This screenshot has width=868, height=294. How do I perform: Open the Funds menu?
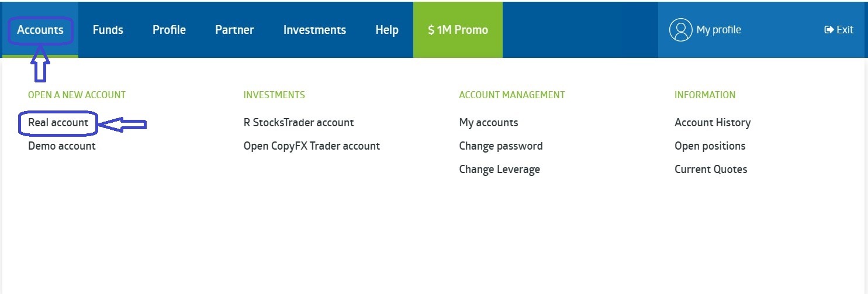point(108,30)
